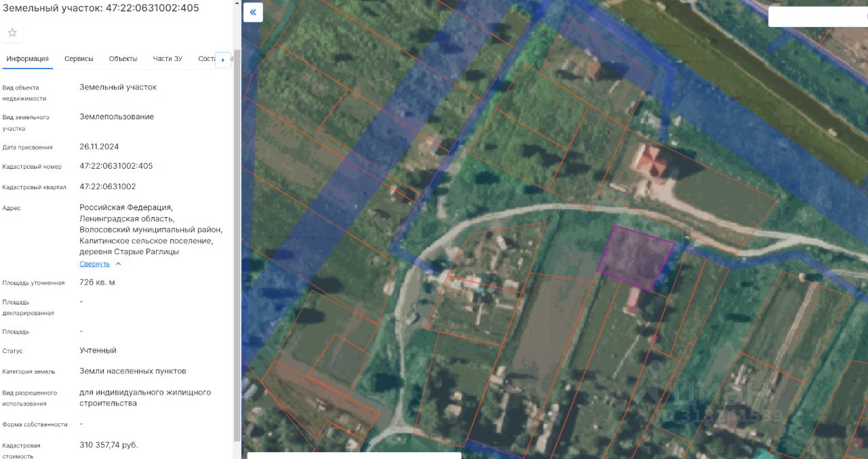Select the highlighted purple parcel on map
Screen dimensions: 868x459
(x=635, y=258)
